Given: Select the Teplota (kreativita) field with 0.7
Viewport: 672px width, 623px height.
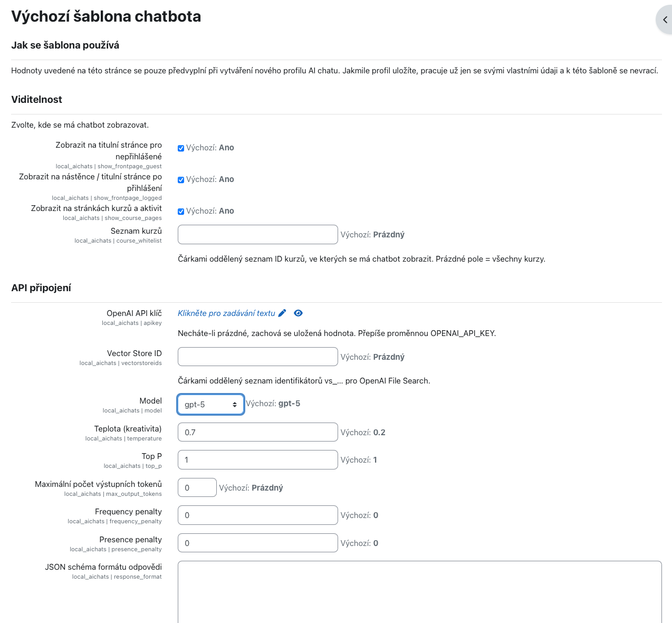Looking at the screenshot, I should (257, 433).
